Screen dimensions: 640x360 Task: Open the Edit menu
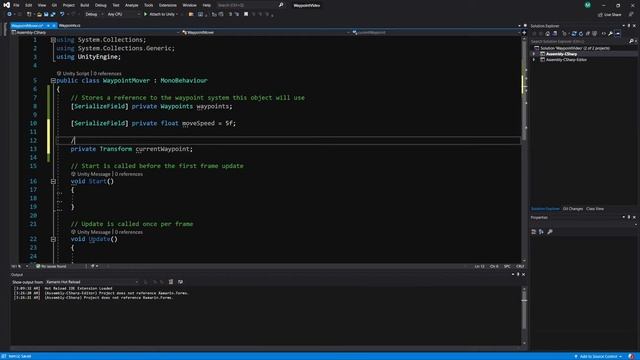tap(29, 5)
